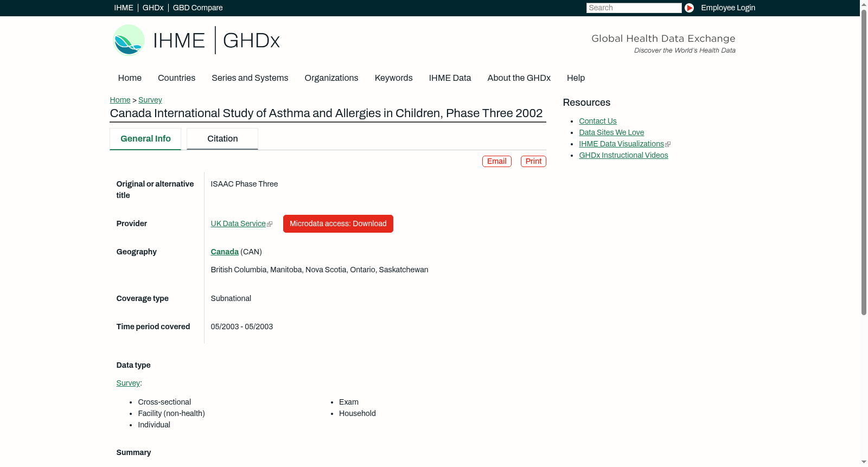Image resolution: width=868 pixels, height=467 pixels.
Task: Click Microdata access: Download button
Action: (338, 223)
